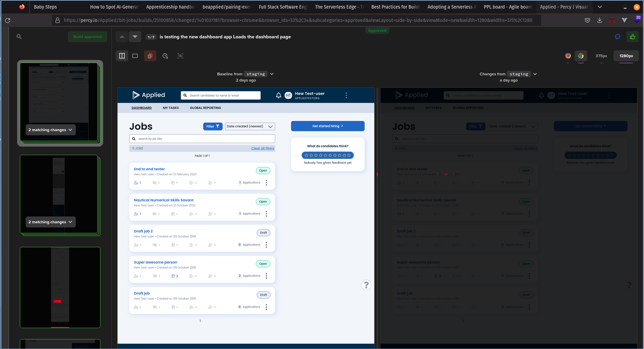Open three-dot menu on Draft job 2 card

pyautogui.click(x=266, y=245)
